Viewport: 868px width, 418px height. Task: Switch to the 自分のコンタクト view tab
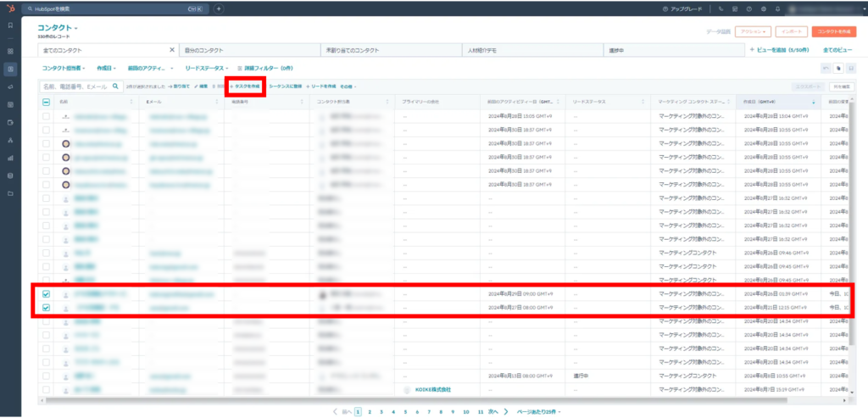(x=249, y=50)
